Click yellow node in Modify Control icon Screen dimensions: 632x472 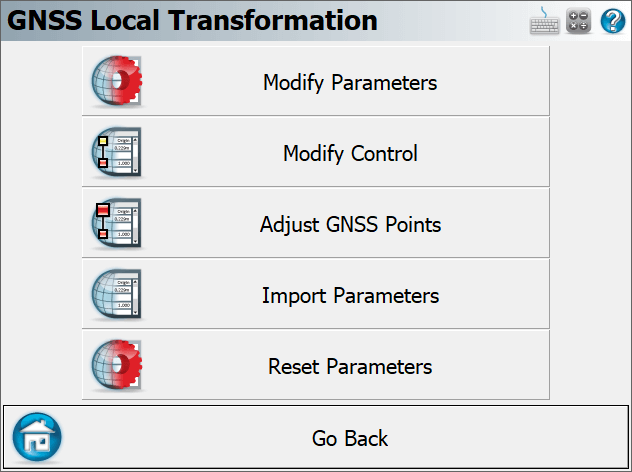pos(103,141)
